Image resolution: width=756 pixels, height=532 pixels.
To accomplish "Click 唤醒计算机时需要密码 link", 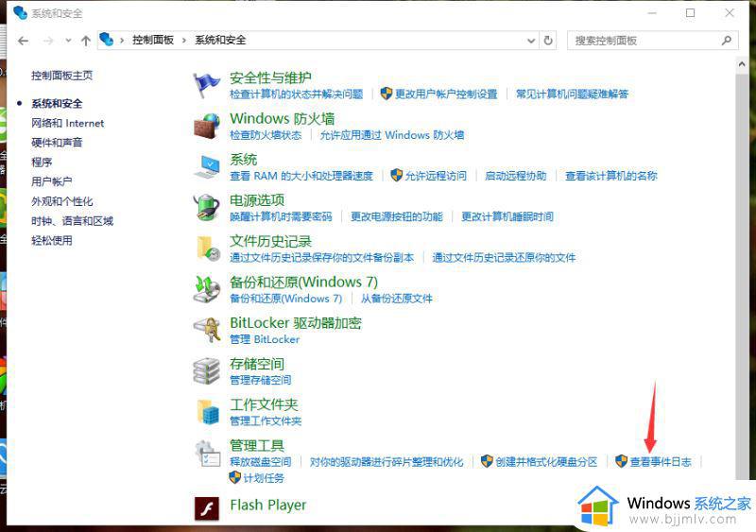I will (x=281, y=216).
